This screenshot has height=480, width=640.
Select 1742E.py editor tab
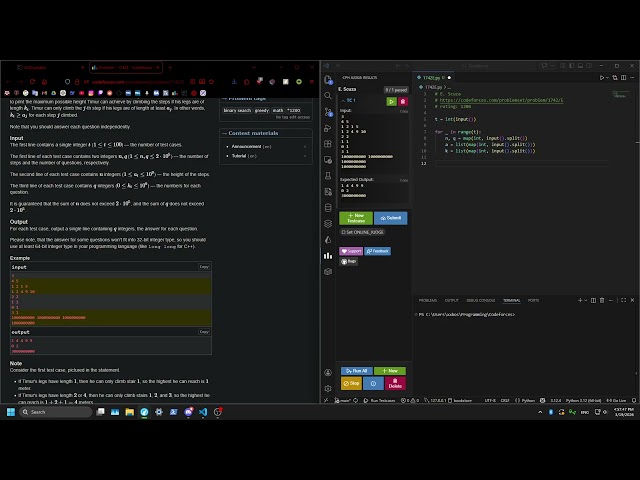(x=433, y=78)
